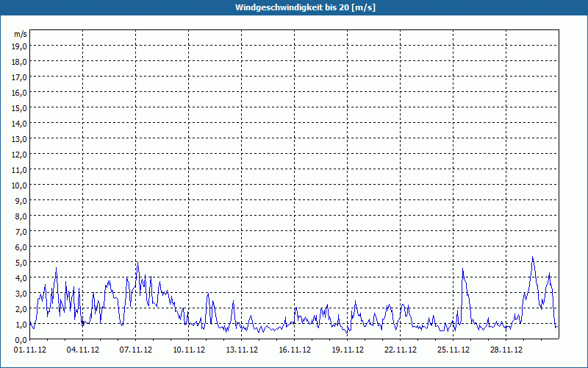Click the 13,0 y-axis label
This screenshot has height=368, width=588.
(x=20, y=139)
